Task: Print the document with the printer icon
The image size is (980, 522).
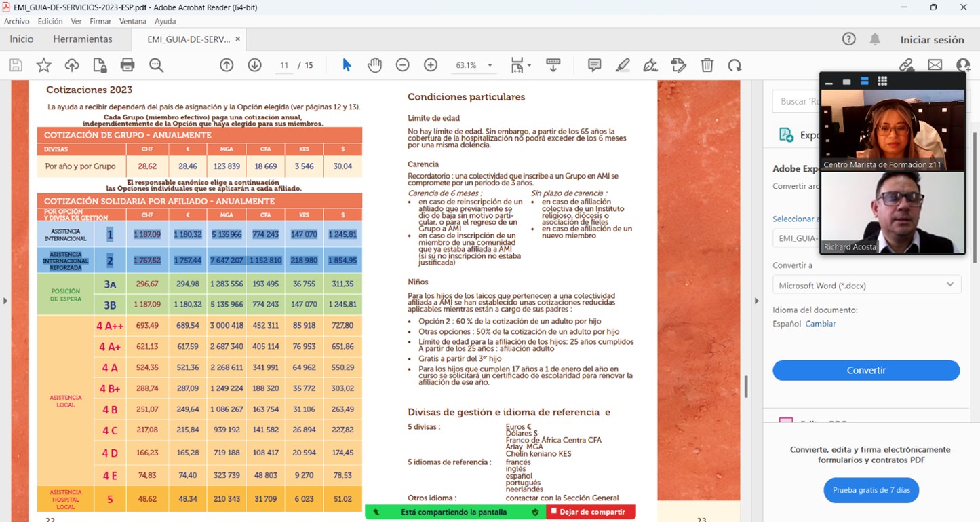Action: (128, 65)
